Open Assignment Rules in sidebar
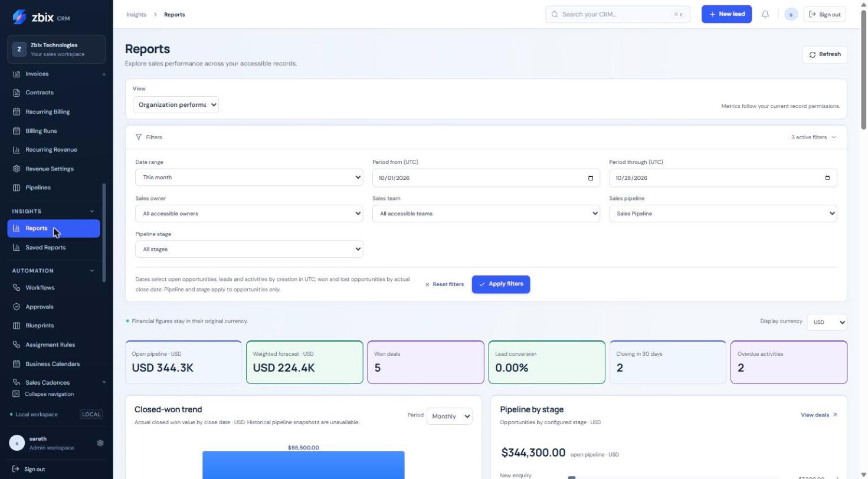The image size is (868, 479). click(x=54, y=345)
